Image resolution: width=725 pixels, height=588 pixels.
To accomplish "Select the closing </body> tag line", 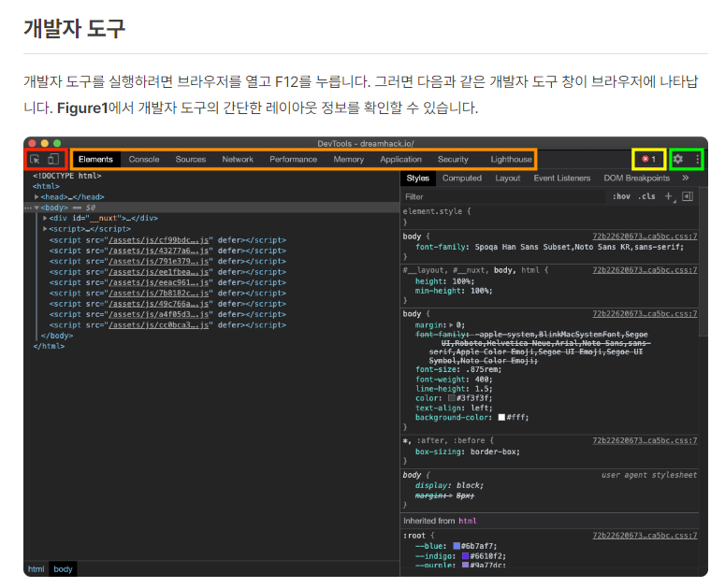I will tap(57, 336).
